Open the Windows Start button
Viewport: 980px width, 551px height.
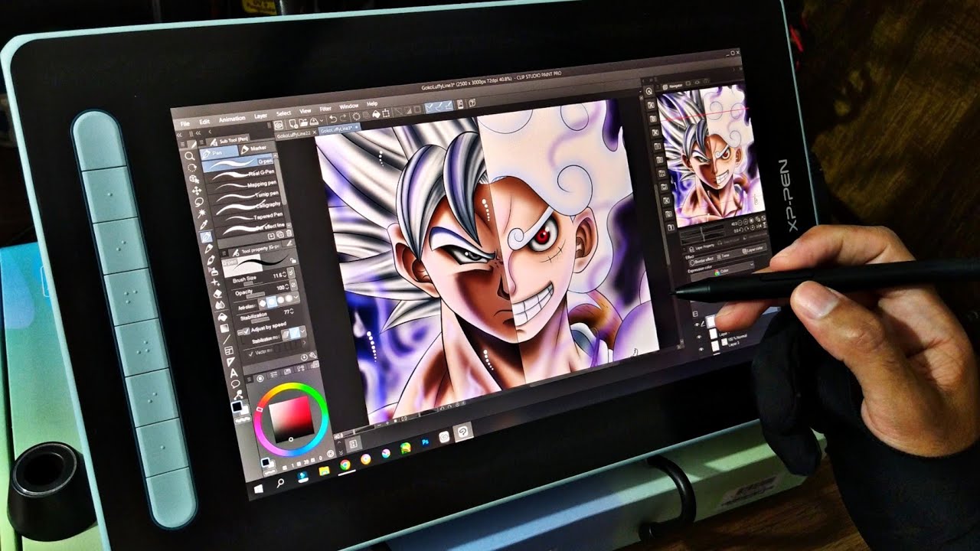click(259, 488)
